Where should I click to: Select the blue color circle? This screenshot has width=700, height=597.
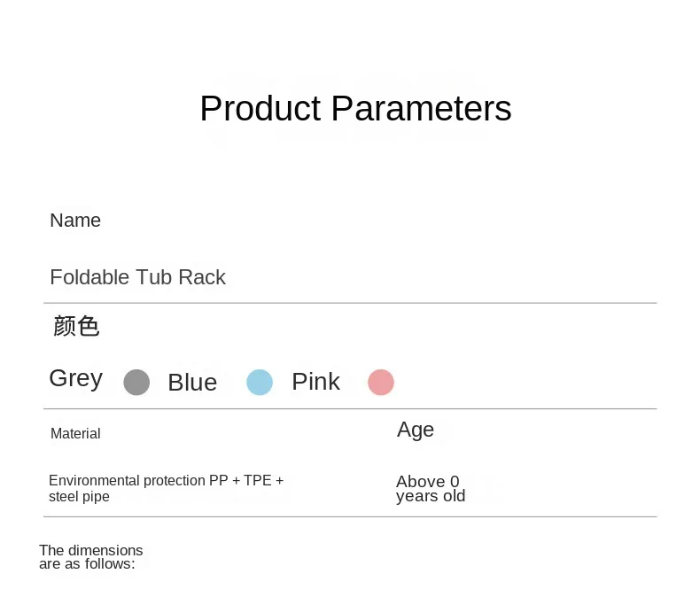[260, 383]
